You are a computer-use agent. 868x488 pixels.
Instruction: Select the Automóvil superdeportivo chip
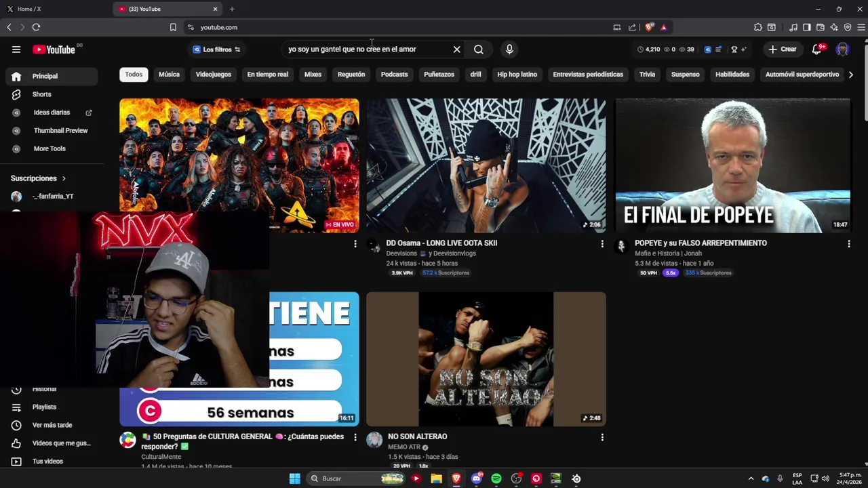pos(802,75)
